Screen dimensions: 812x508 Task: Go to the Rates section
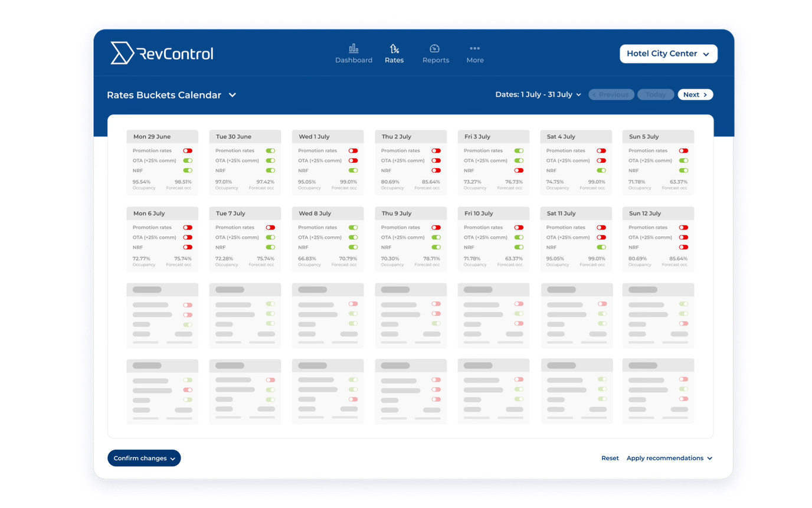click(x=394, y=54)
